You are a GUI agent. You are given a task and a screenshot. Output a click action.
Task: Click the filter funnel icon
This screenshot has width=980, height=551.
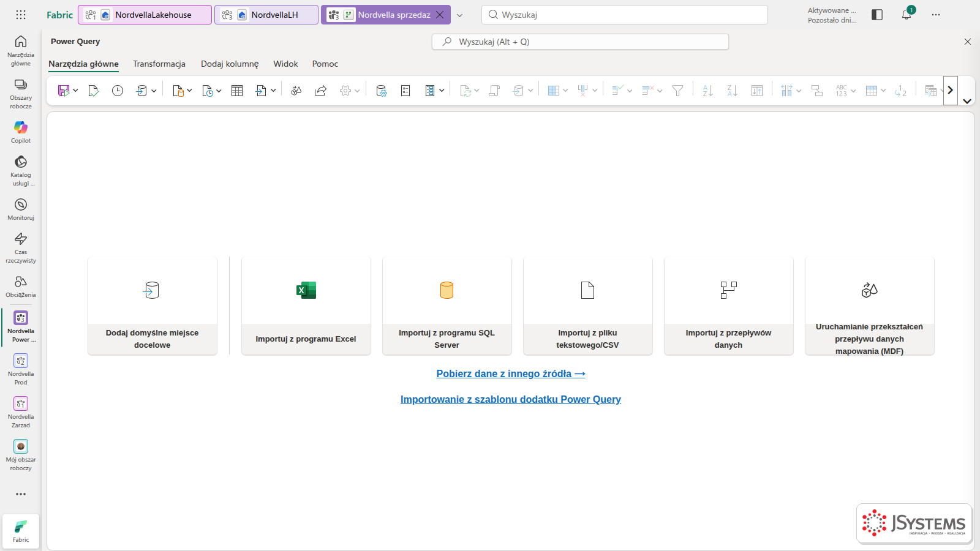(677, 91)
